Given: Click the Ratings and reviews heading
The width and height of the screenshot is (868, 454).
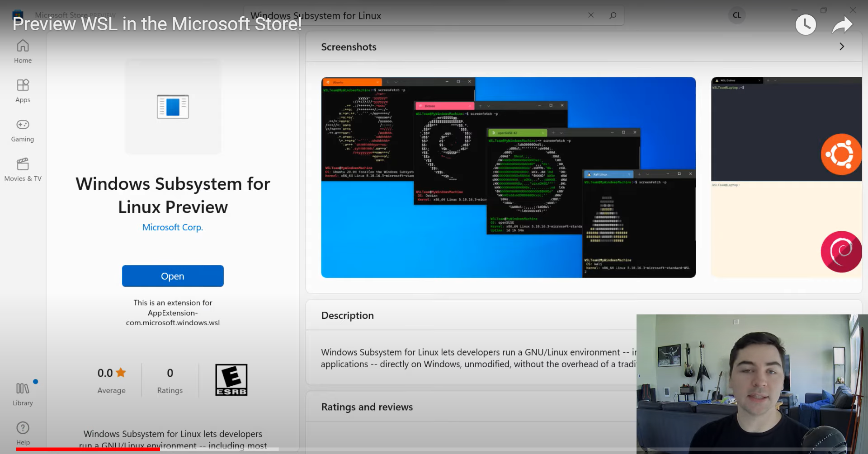Looking at the screenshot, I should (367, 407).
